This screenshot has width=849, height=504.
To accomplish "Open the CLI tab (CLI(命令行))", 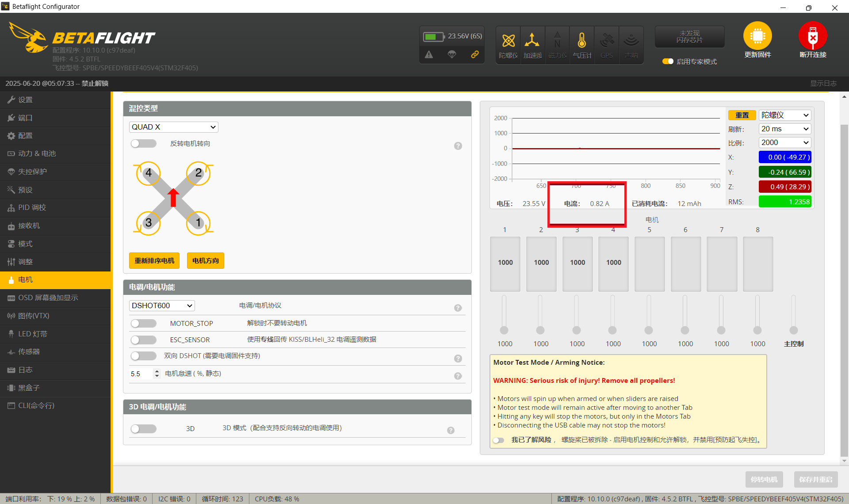I will click(x=55, y=406).
